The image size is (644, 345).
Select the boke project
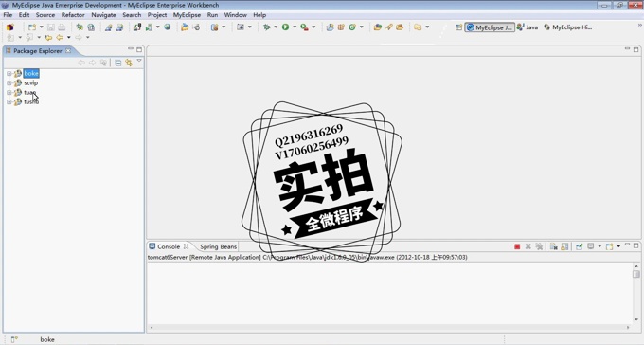[31, 74]
